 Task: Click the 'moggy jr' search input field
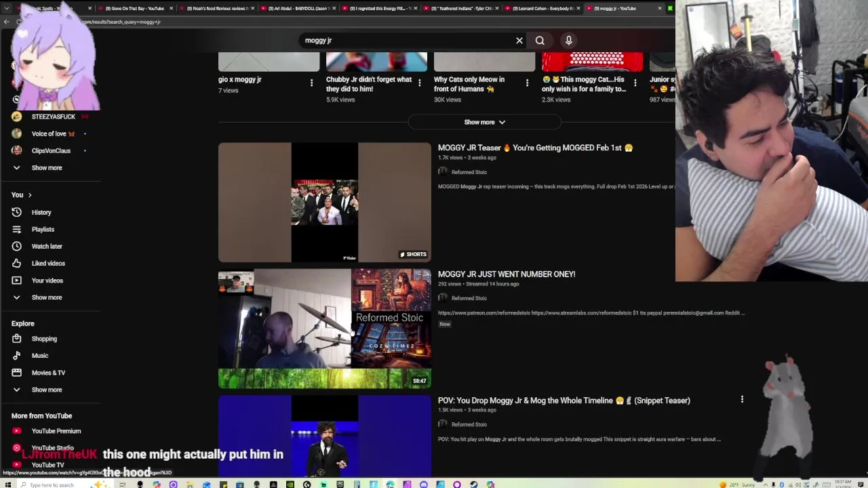[x=407, y=41]
